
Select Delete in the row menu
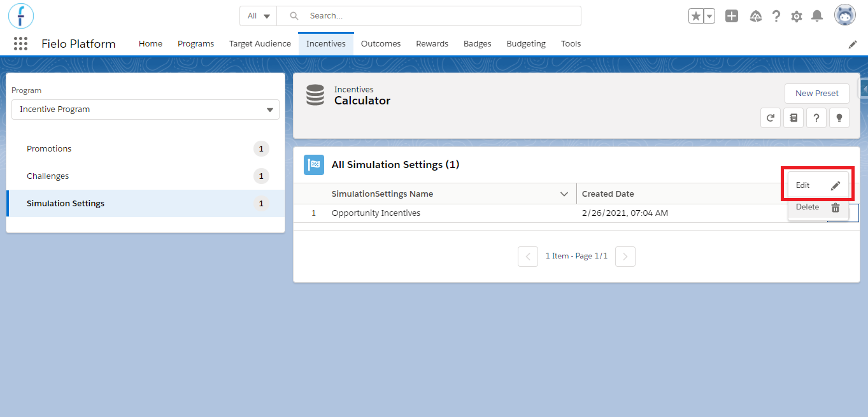(x=818, y=207)
